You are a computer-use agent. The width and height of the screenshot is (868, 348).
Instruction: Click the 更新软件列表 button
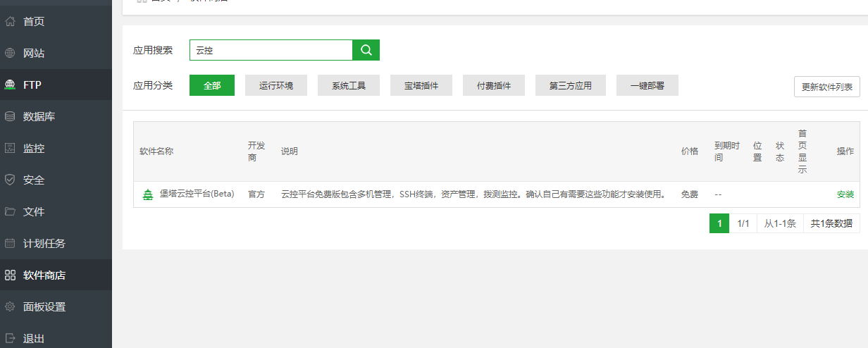point(827,87)
